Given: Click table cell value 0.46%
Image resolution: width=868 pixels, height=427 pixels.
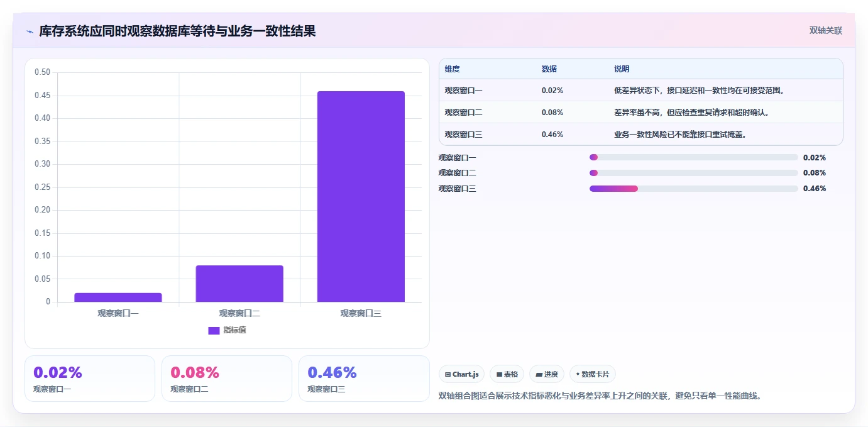Looking at the screenshot, I should click(552, 134).
